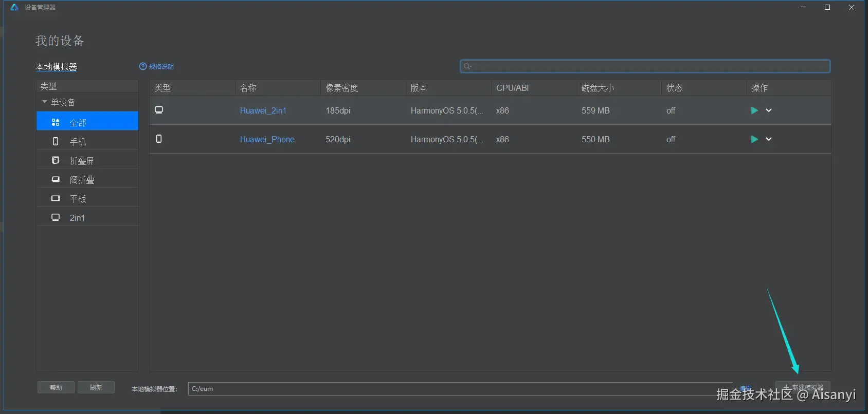
Task: Minimize the 设备管理器 window
Action: (803, 7)
